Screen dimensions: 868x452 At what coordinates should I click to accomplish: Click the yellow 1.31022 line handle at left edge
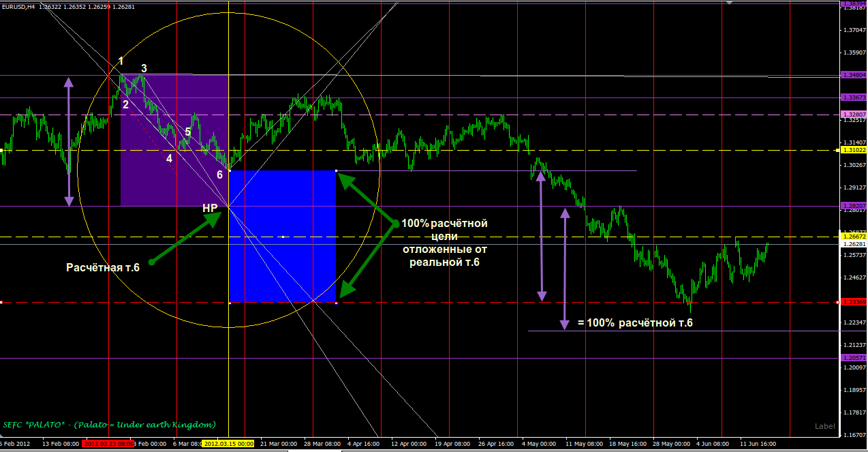click(2, 150)
